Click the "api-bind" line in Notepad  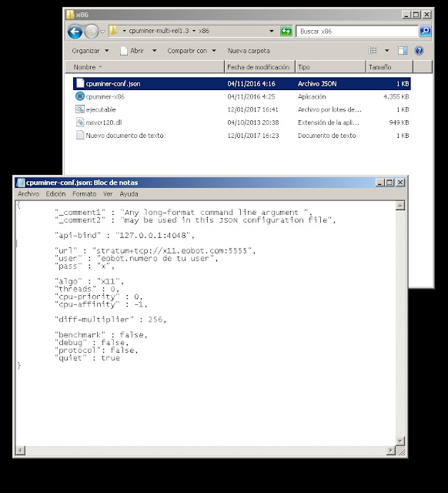(125, 236)
